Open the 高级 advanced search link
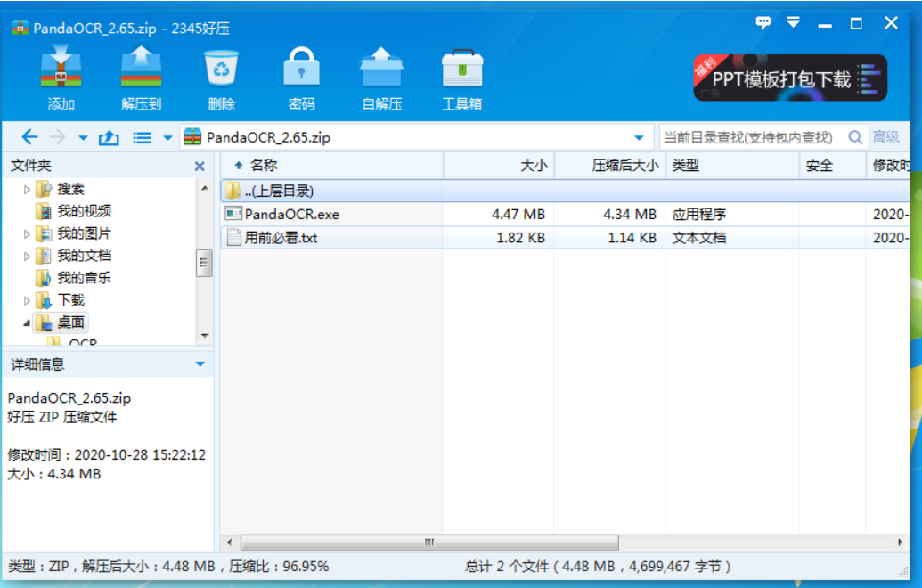Viewport: 922px width, 588px height. (886, 137)
